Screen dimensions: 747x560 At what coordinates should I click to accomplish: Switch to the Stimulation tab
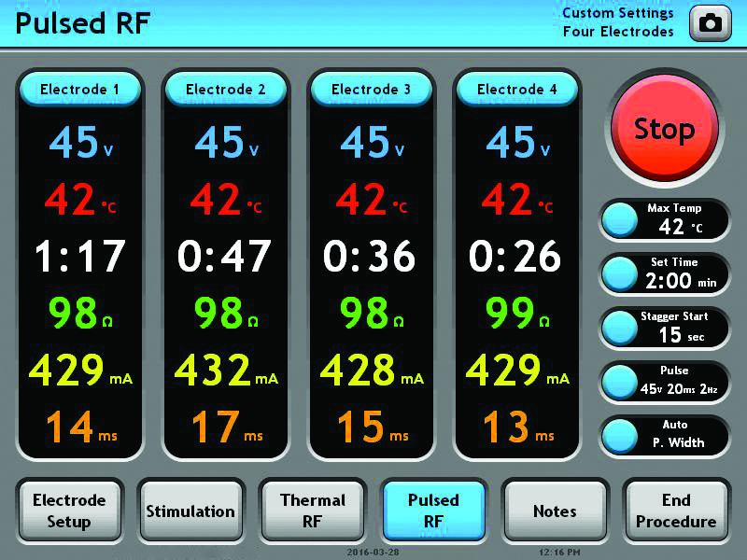pyautogui.click(x=190, y=511)
